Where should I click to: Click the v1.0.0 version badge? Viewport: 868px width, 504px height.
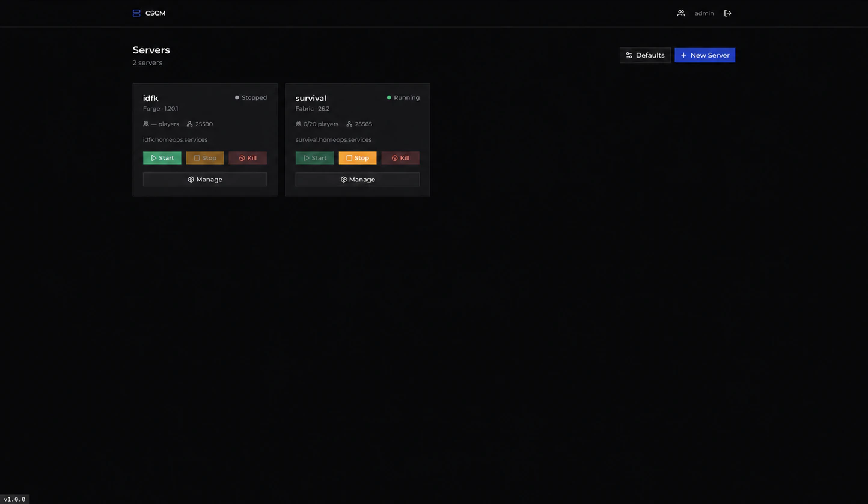(14, 499)
